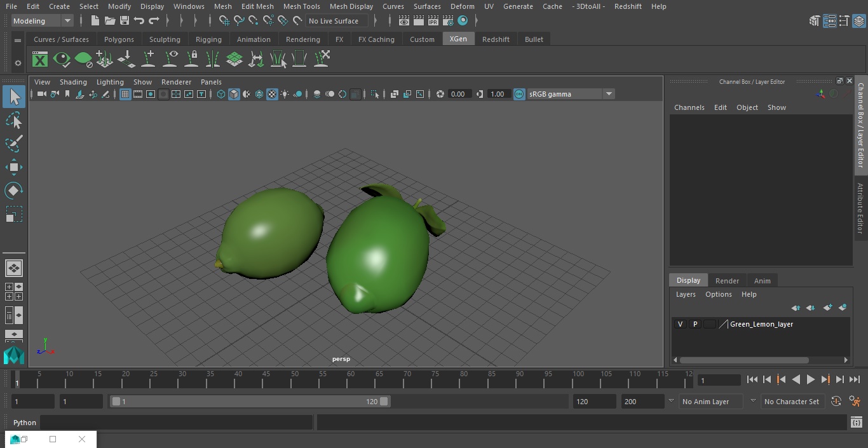Viewport: 868px width, 448px height.
Task: Click the XGen preview eye icon
Action: point(62,60)
